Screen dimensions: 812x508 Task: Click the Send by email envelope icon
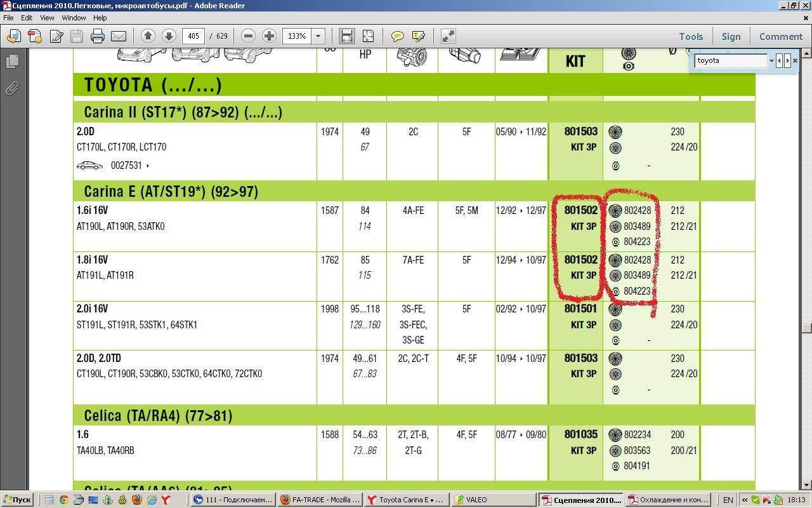[119, 36]
